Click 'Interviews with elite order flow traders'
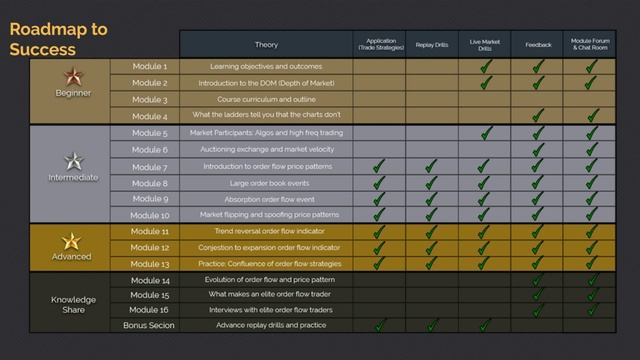The image size is (640, 360). click(x=271, y=310)
